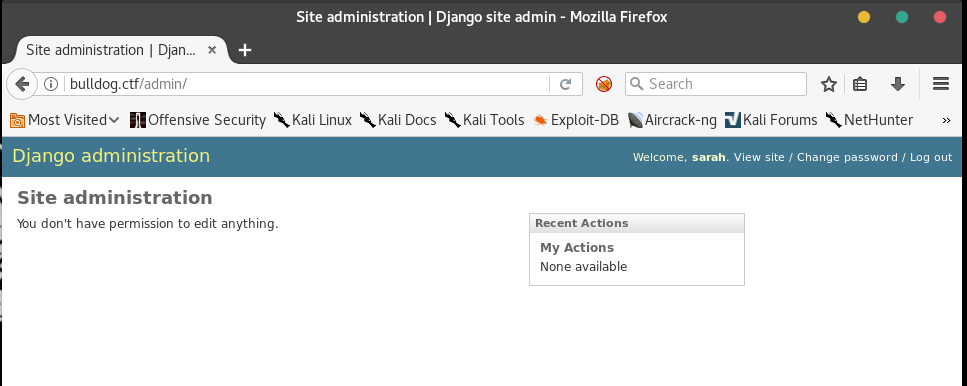This screenshot has width=967, height=386.
Task: Show more bookmarks with the chevron overflow
Action: [x=947, y=120]
